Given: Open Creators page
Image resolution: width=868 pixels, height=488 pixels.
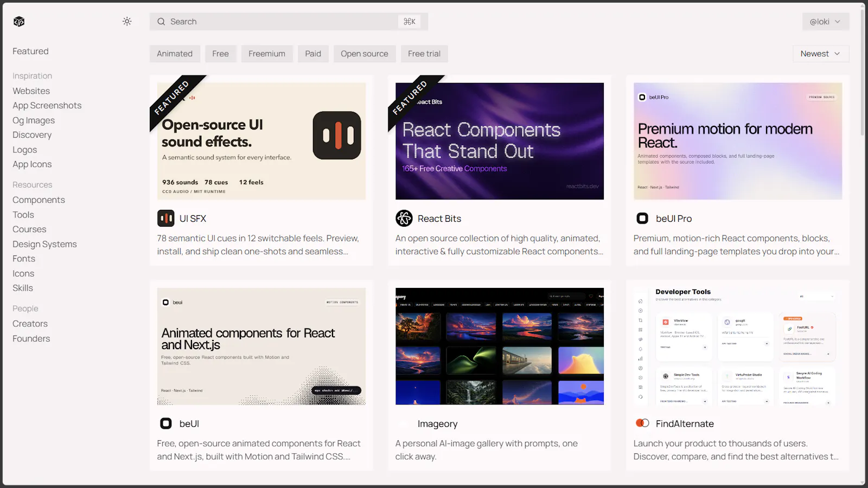Looking at the screenshot, I should pyautogui.click(x=30, y=324).
